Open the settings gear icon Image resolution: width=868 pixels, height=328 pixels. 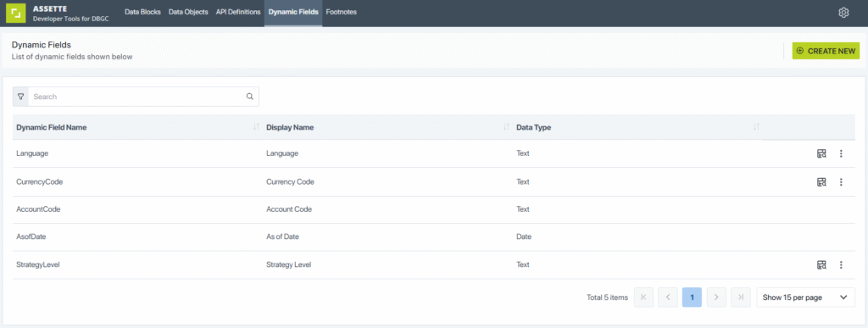click(843, 13)
